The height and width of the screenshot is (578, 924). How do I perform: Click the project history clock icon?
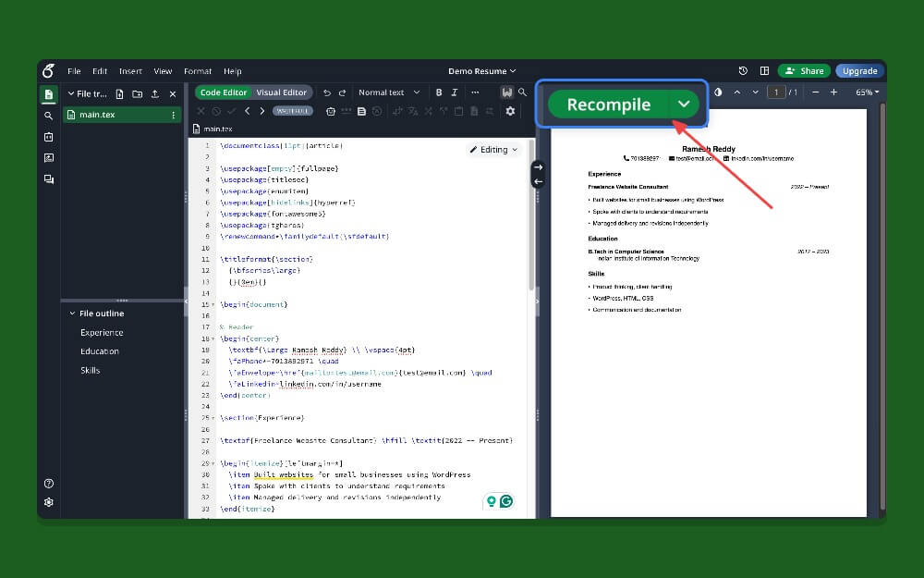742,70
